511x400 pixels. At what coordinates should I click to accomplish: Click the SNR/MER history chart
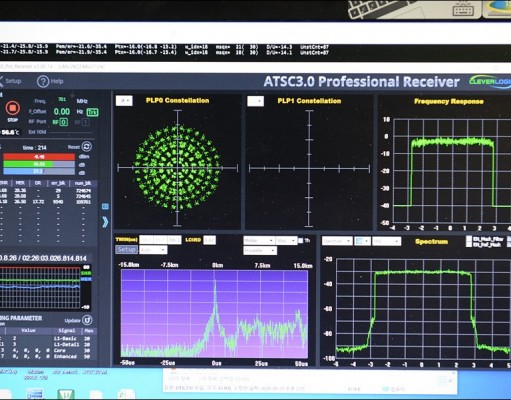pos(40,288)
